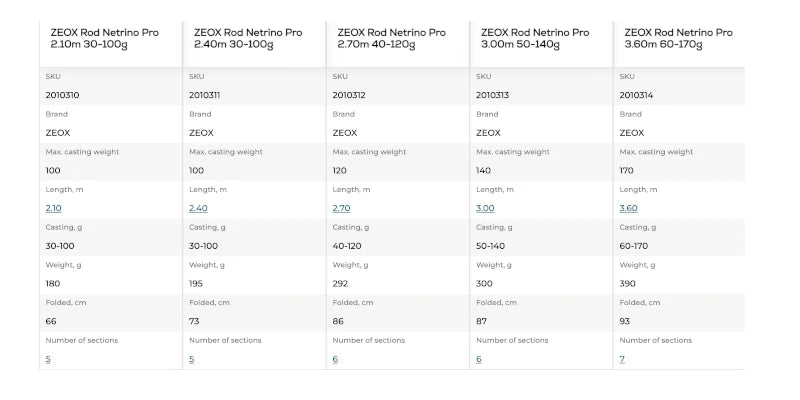
Task: Open the 2.40 length link
Action: coord(198,208)
